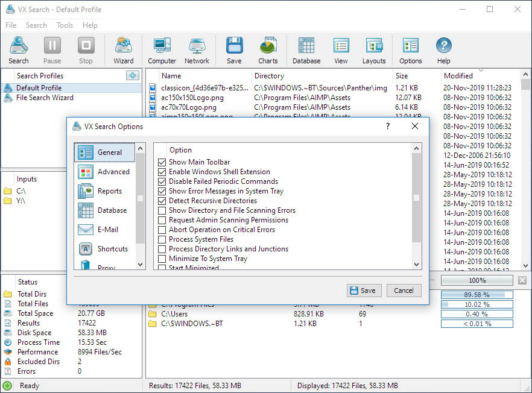Screen dimensions: 532x393
Task: Select the General options category
Action: pyautogui.click(x=104, y=152)
